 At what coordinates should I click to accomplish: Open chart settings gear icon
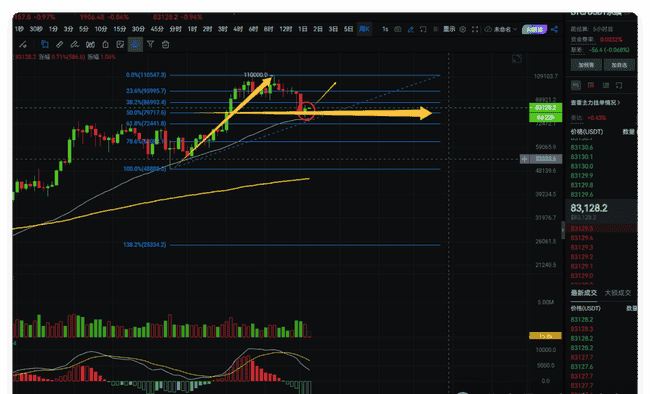point(463,29)
